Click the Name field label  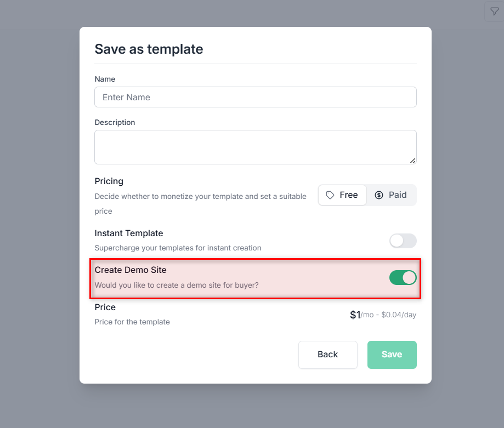click(105, 79)
